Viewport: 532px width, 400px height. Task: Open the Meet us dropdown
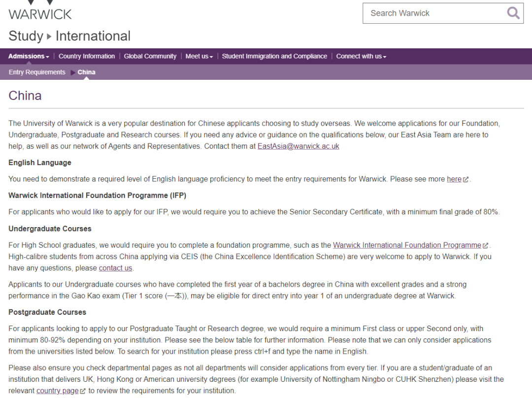(199, 56)
